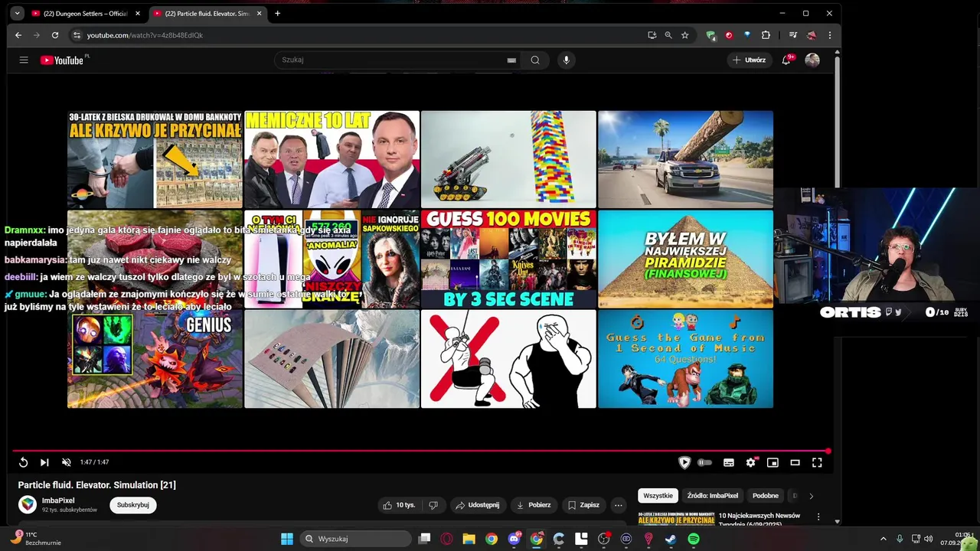Start voice search with the microphone icon

(x=566, y=60)
